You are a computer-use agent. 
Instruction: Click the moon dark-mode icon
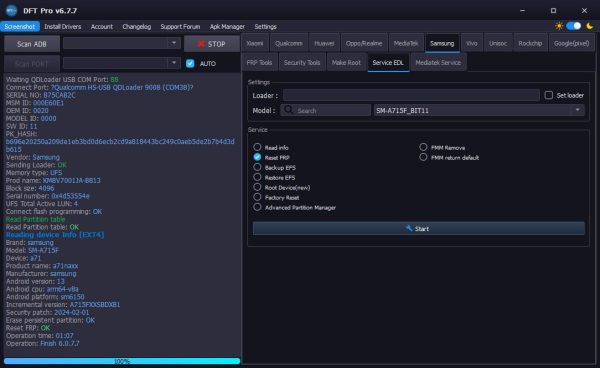(590, 26)
